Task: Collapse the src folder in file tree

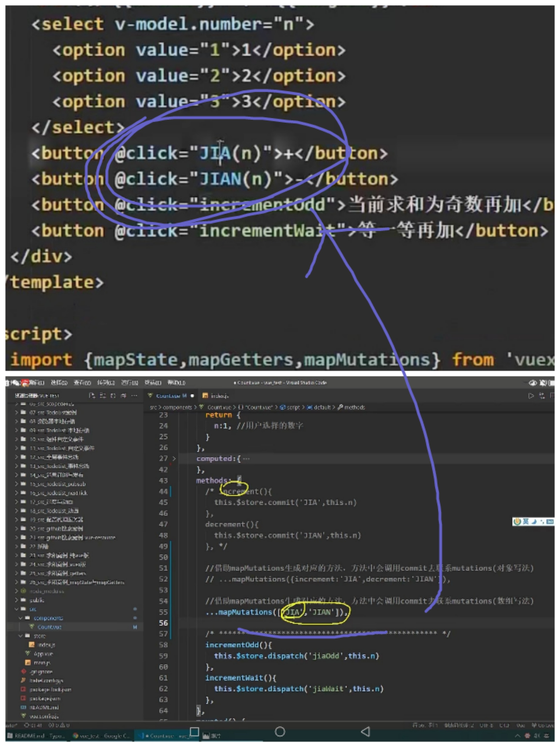Action: (x=17, y=609)
